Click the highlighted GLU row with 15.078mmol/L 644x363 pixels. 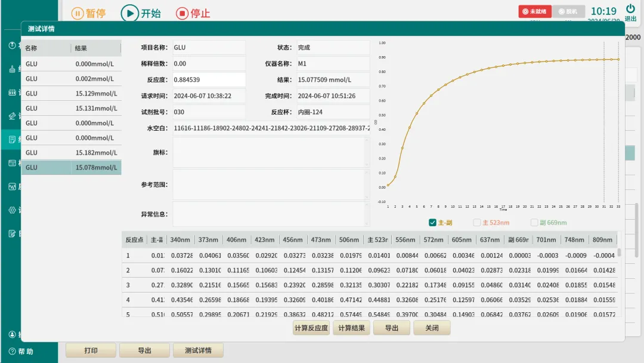[72, 168]
